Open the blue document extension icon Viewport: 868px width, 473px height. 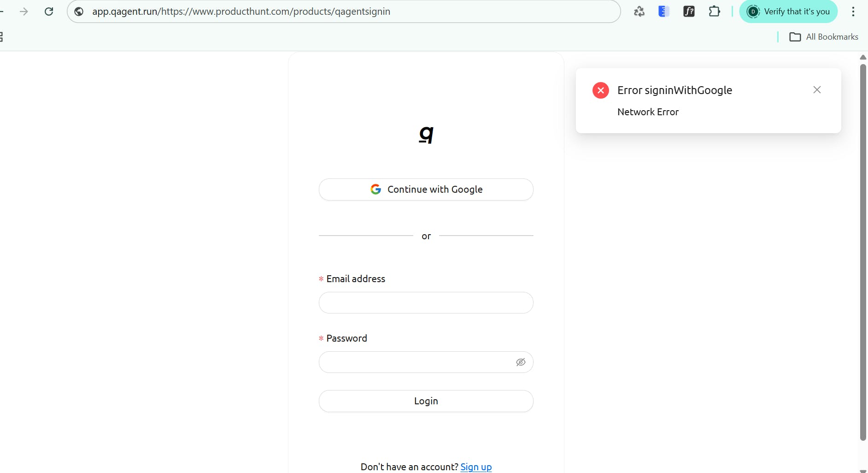[x=663, y=12]
